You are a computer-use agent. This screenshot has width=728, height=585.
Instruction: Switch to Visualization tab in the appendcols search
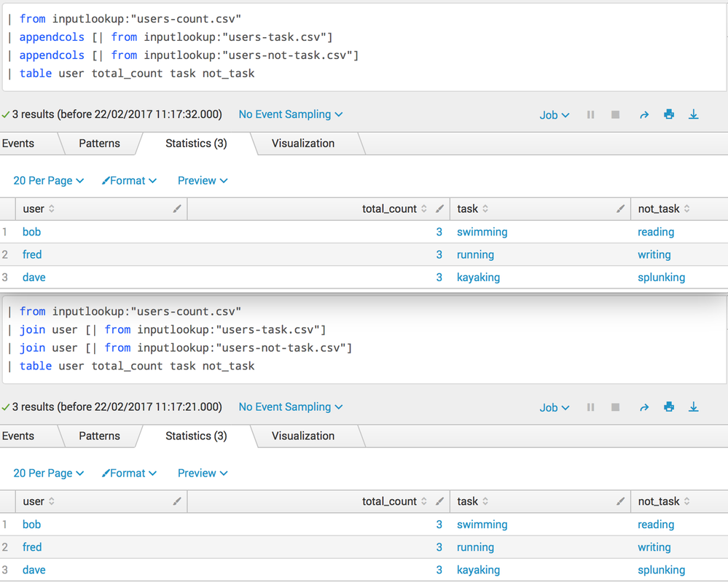point(303,144)
